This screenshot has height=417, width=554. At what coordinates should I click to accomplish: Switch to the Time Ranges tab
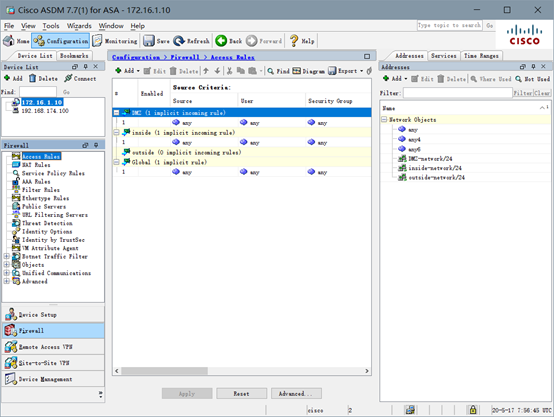coord(481,56)
